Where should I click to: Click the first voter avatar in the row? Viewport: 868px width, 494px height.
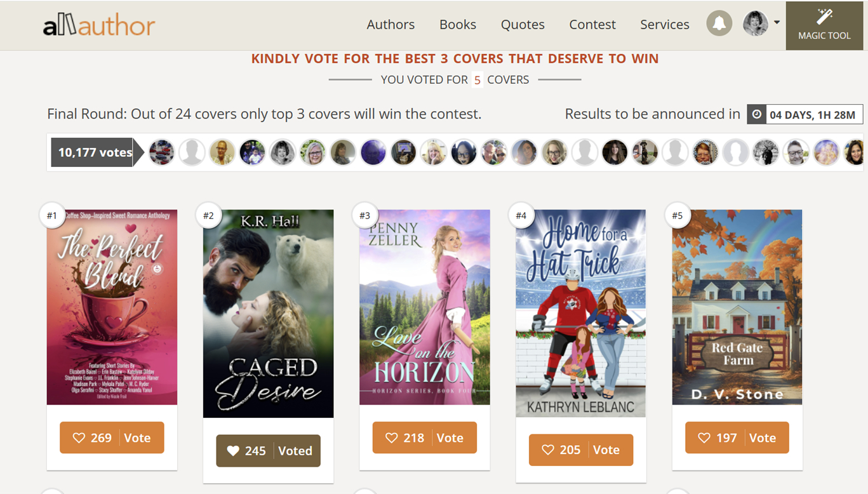tap(161, 152)
